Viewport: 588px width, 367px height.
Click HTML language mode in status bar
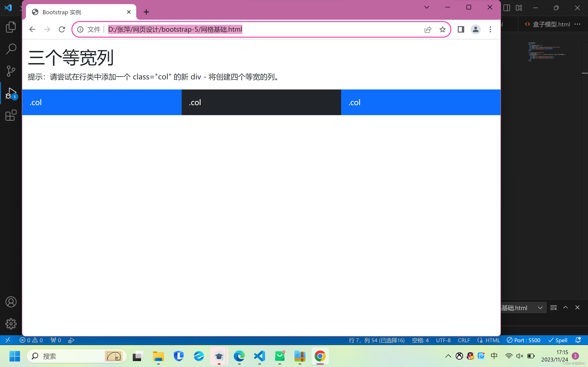[492, 340]
